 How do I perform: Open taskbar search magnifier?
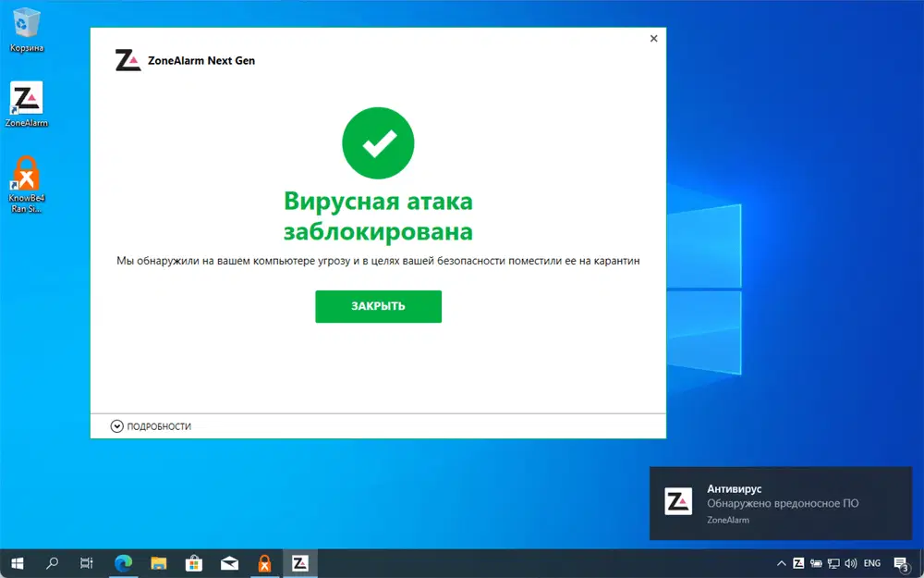(x=52, y=563)
